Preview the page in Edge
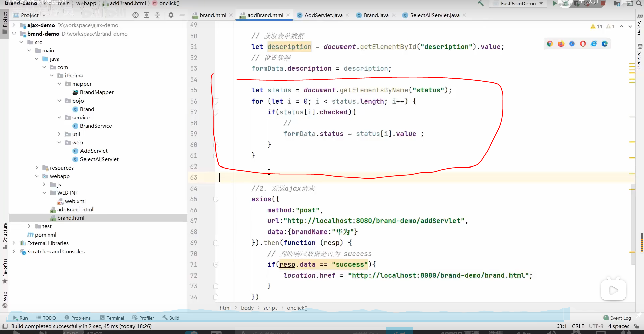The height and width of the screenshot is (334, 644). coord(605,44)
